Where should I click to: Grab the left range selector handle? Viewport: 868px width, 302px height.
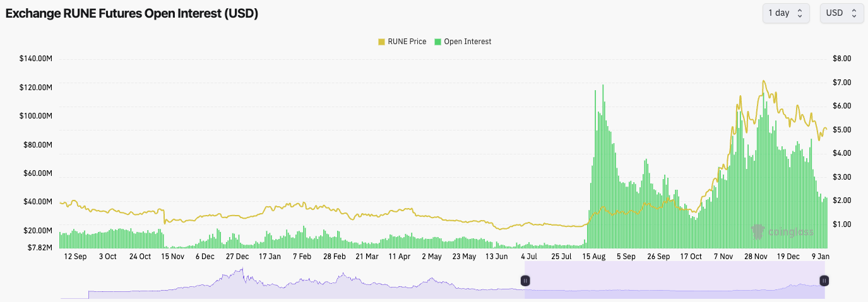click(x=525, y=280)
